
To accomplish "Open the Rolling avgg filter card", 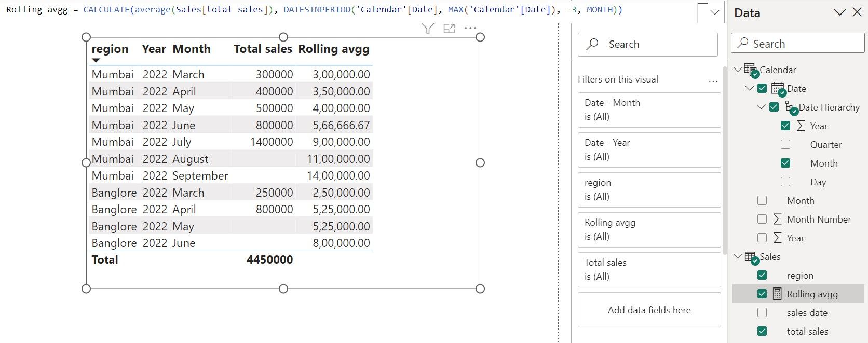I will 649,230.
